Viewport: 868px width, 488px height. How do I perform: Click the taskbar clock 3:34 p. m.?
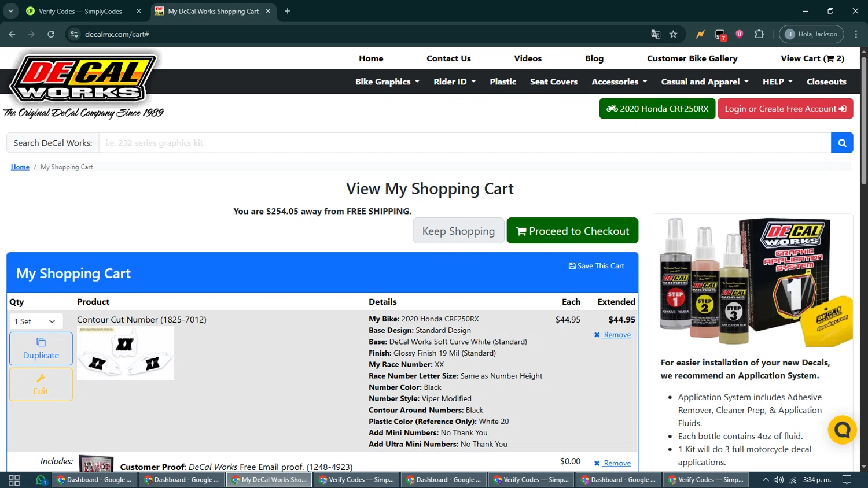coord(817,480)
